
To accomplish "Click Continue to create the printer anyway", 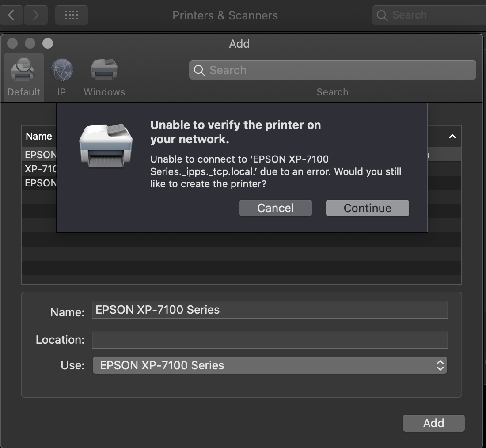I will point(367,208).
